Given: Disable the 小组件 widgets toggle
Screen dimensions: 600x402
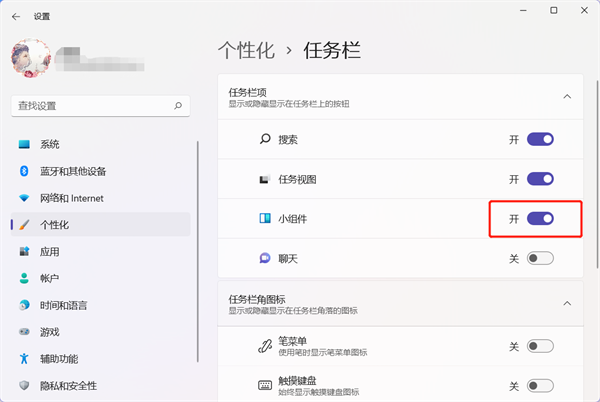Looking at the screenshot, I should coord(540,218).
